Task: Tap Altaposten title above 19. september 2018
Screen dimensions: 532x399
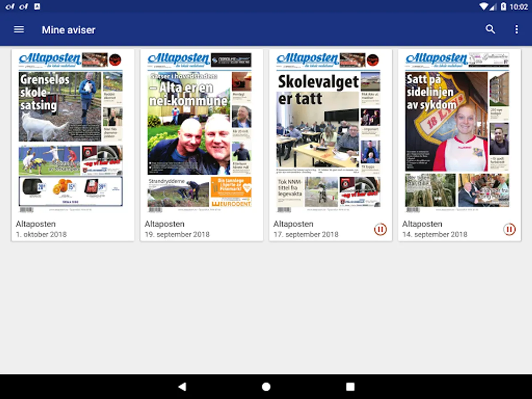Action: click(164, 224)
